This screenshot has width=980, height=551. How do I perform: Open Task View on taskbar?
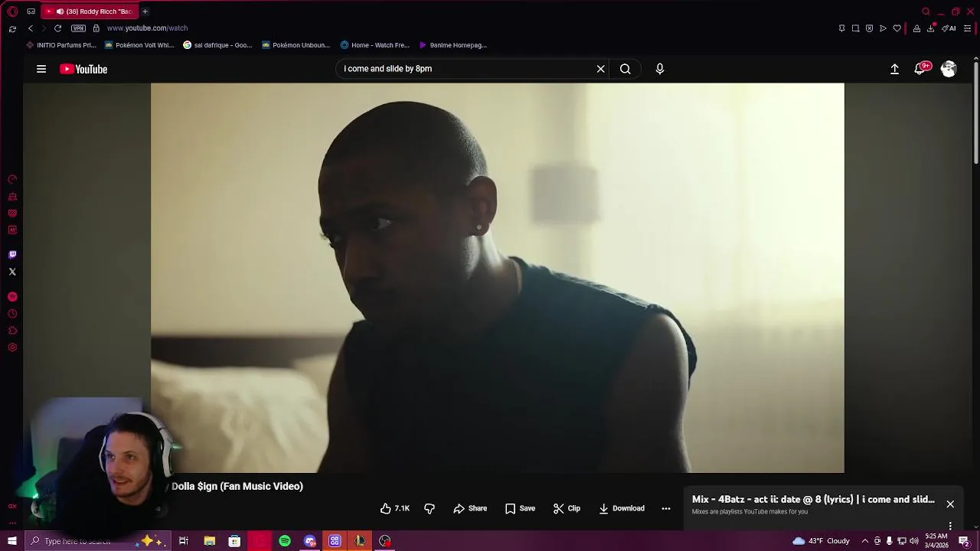(x=184, y=541)
